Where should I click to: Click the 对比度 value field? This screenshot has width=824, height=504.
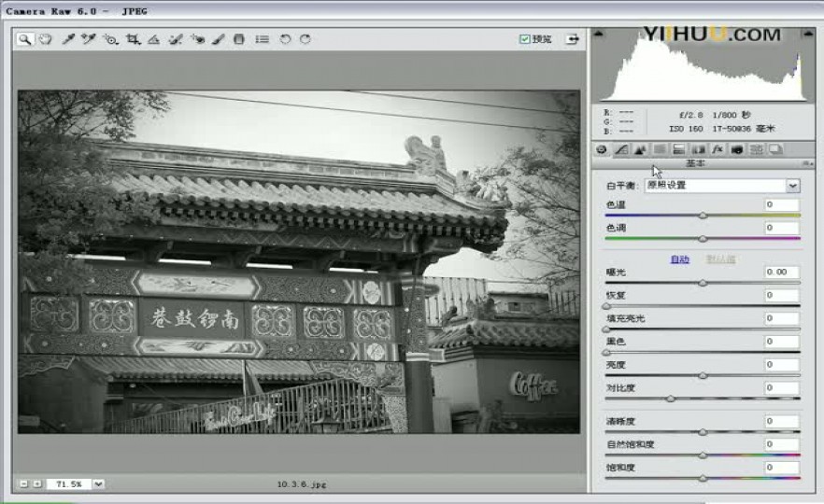781,387
